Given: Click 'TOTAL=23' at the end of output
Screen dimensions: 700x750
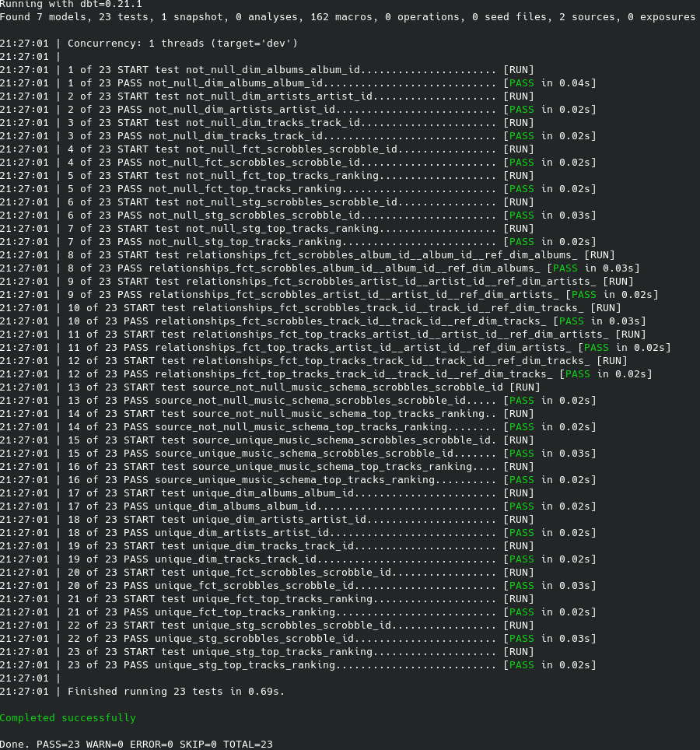Looking at the screenshot, I should 248,744.
